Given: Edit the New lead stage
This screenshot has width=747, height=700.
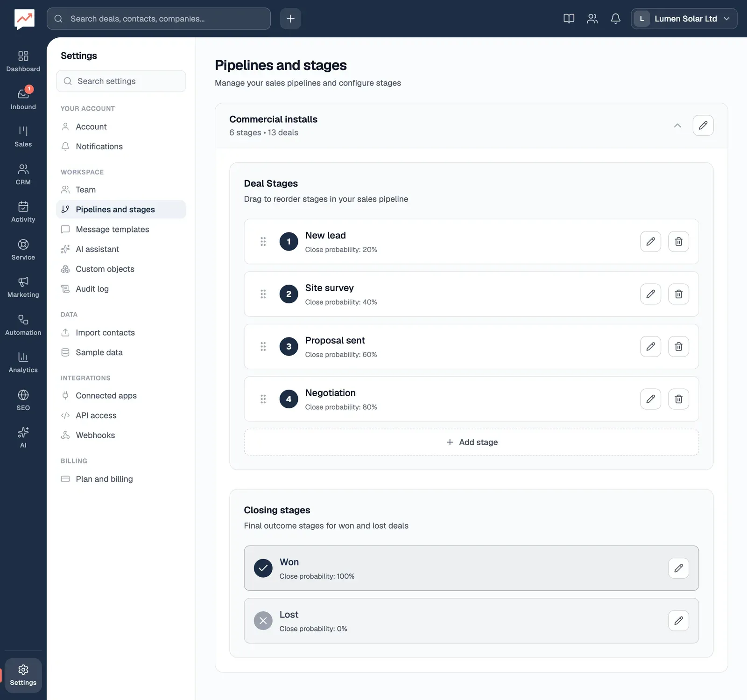Looking at the screenshot, I should tap(650, 242).
